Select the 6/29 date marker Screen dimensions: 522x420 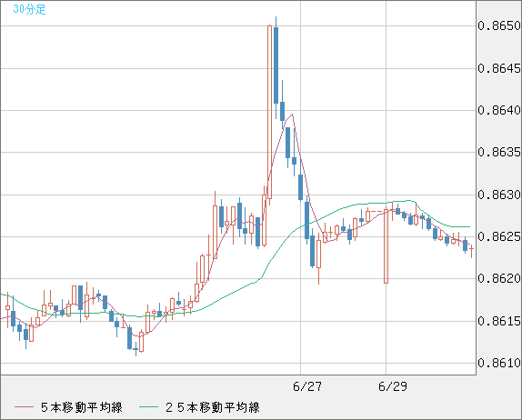point(393,386)
